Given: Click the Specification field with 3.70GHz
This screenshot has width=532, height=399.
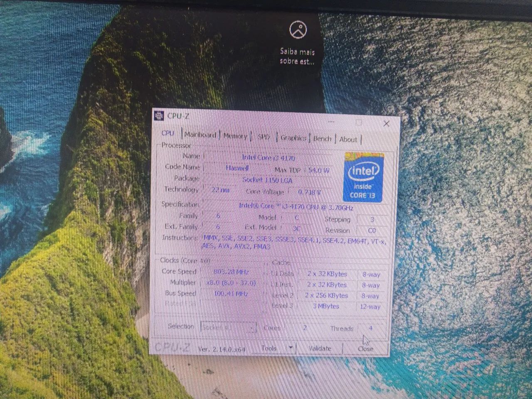Looking at the screenshot, I should [x=296, y=206].
